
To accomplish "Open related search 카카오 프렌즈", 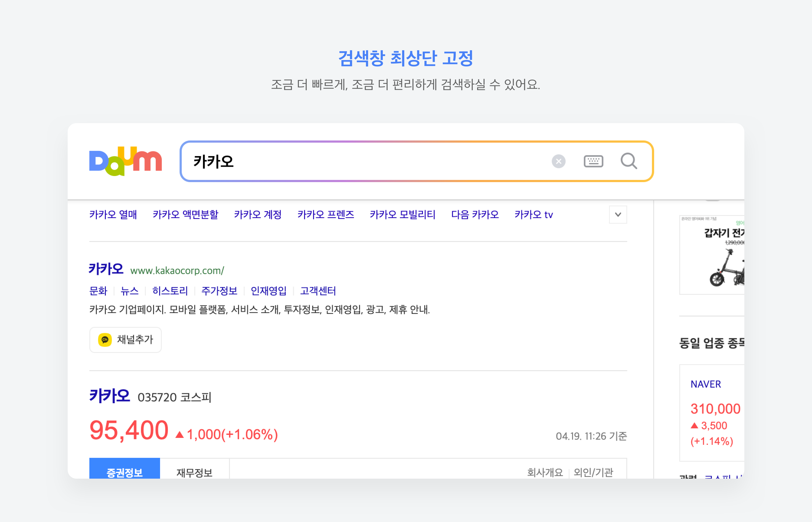I will click(326, 215).
